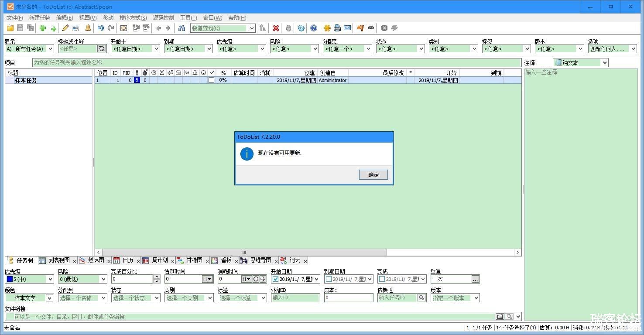Click the reminder bell toolbar icon
The width and height of the screenshot is (644, 335).
[88, 28]
